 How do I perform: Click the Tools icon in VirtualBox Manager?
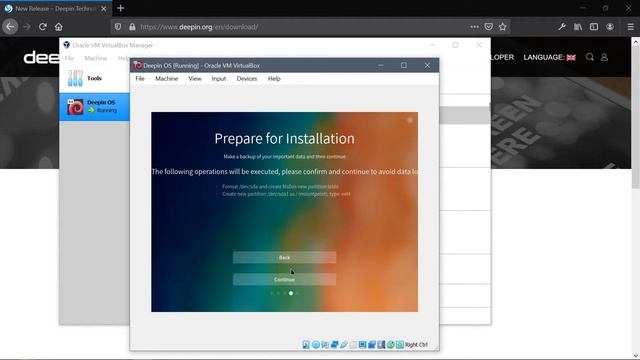(x=75, y=78)
